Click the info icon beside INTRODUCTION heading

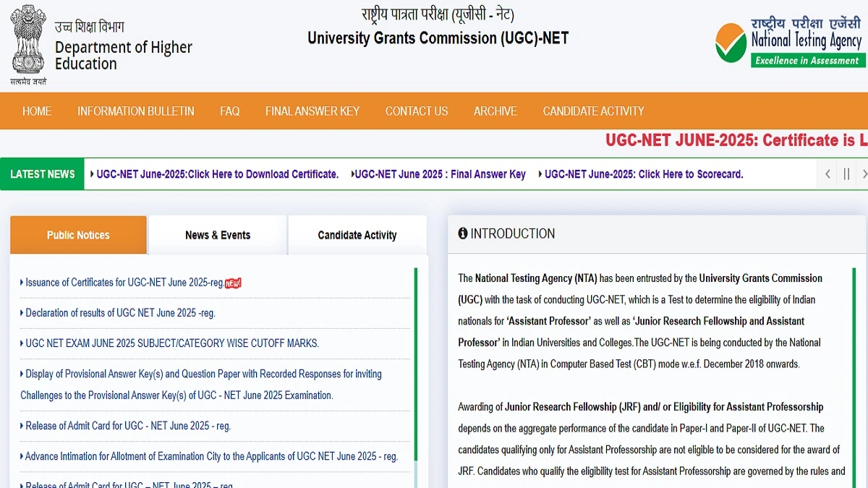coord(464,233)
